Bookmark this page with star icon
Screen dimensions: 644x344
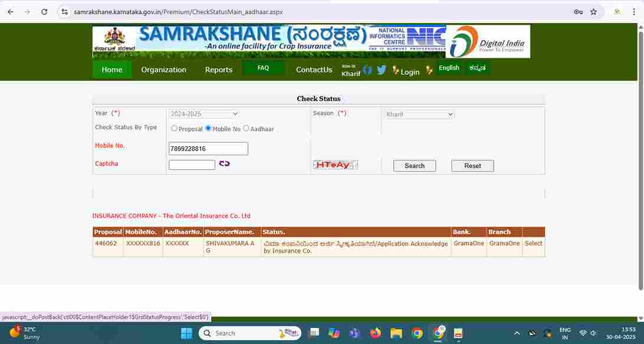pos(593,12)
